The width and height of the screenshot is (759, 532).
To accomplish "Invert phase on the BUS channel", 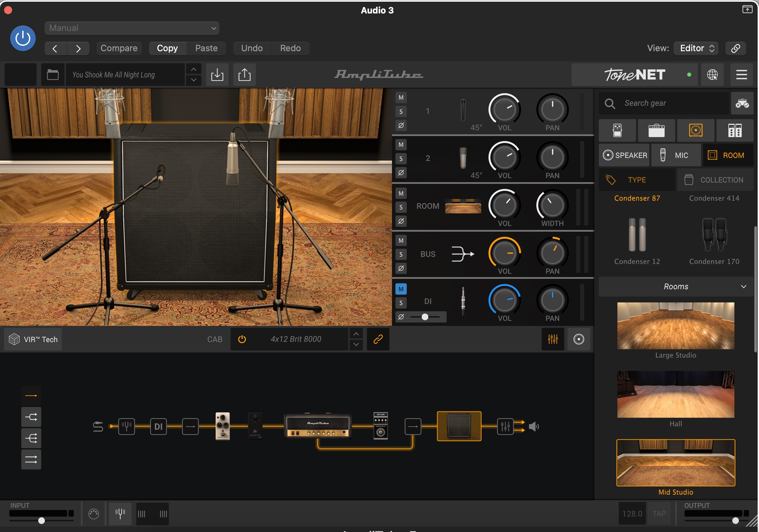I will click(401, 268).
